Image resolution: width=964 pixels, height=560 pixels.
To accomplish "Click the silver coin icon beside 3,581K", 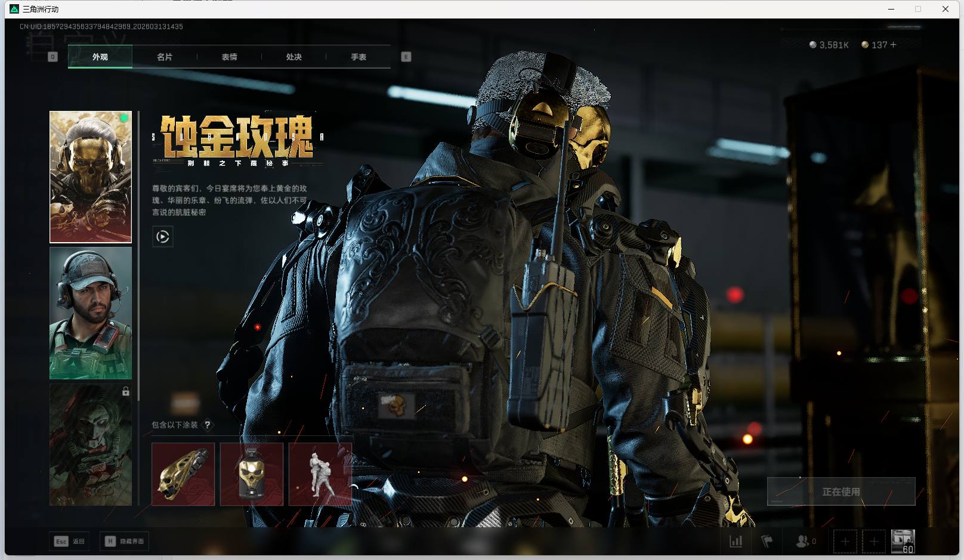I will tap(812, 45).
